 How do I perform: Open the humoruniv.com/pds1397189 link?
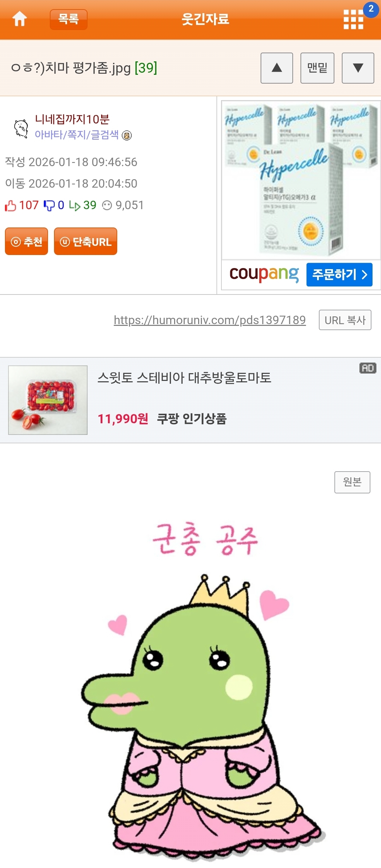click(210, 320)
